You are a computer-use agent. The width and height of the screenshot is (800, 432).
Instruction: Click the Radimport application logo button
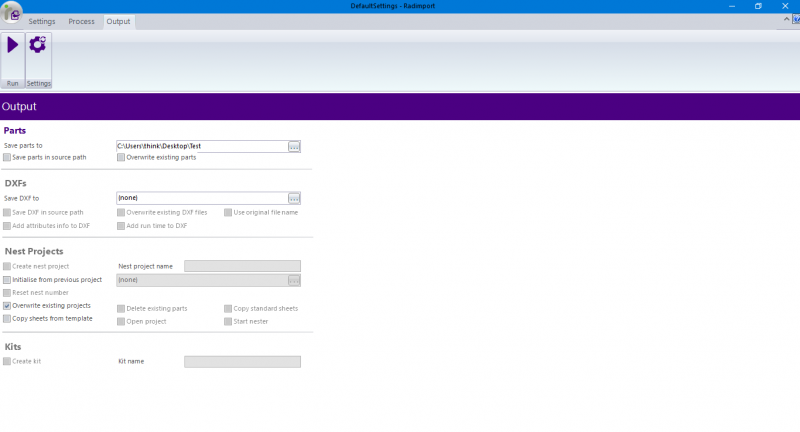(x=11, y=12)
